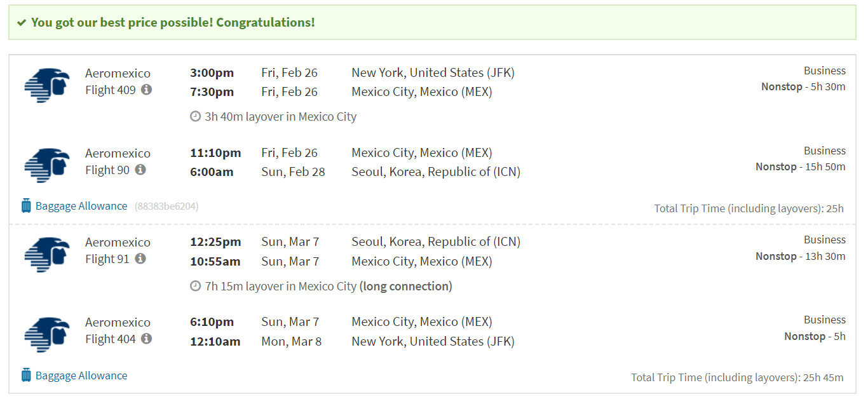Click the info icon next to Flight 409
The width and height of the screenshot is (868, 399).
tap(146, 90)
